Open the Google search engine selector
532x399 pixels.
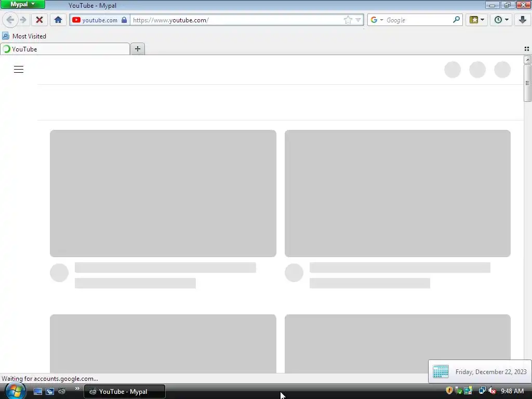[x=376, y=20]
